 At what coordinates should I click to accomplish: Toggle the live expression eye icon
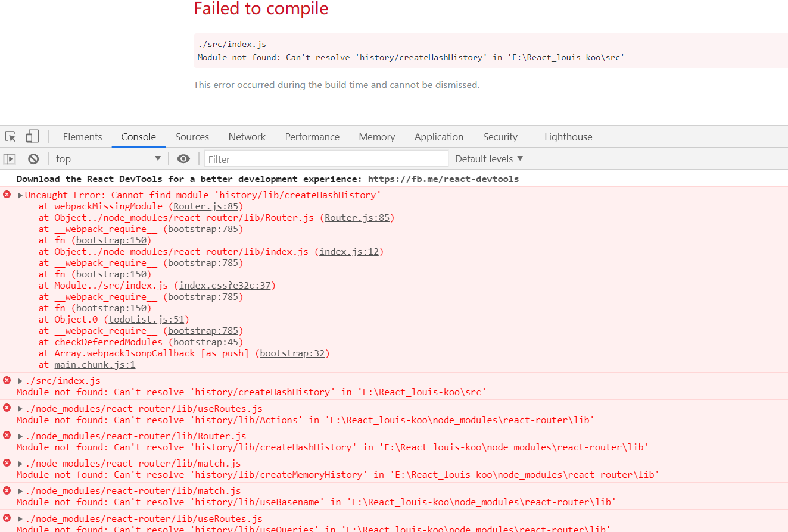point(183,158)
